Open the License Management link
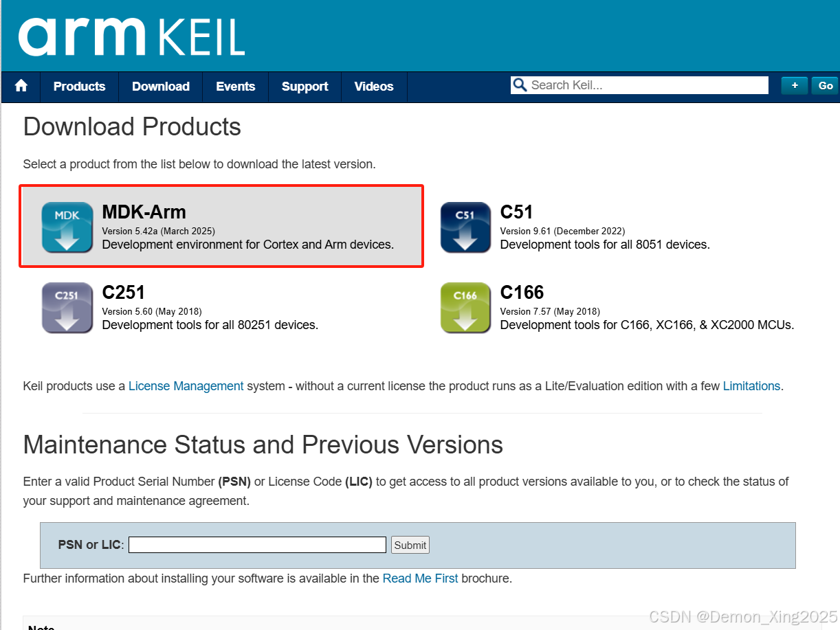840x630 pixels. 186,386
